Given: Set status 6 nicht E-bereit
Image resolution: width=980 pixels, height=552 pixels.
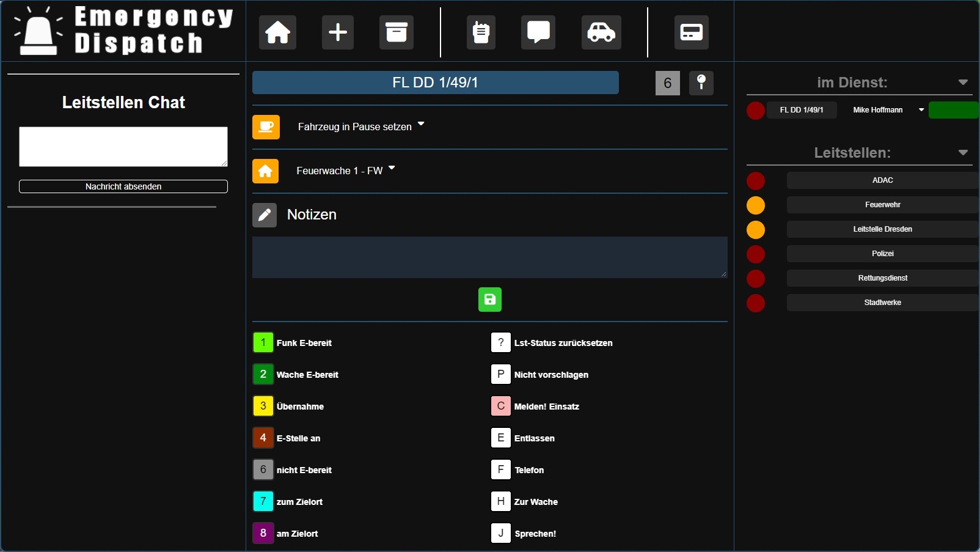Looking at the screenshot, I should [x=263, y=470].
